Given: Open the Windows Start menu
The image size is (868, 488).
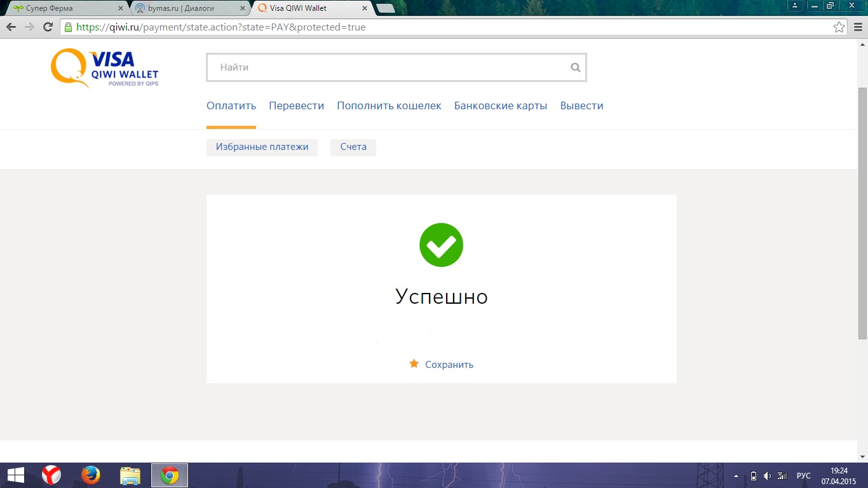Looking at the screenshot, I should pyautogui.click(x=15, y=475).
